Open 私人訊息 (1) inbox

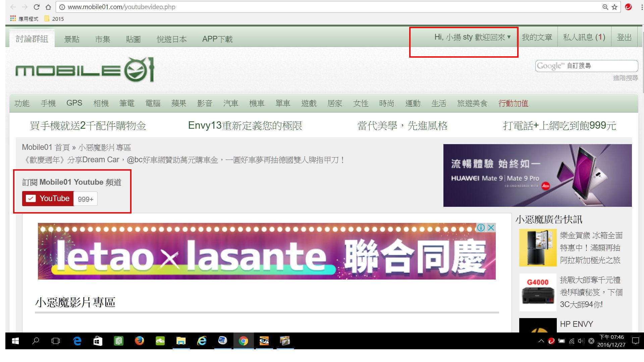click(x=584, y=37)
